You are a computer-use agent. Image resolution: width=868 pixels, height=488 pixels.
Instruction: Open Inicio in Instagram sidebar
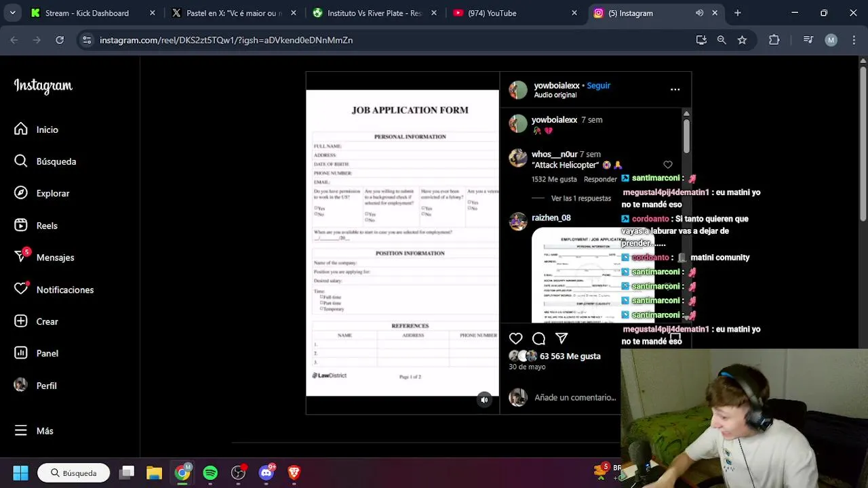(x=37, y=129)
